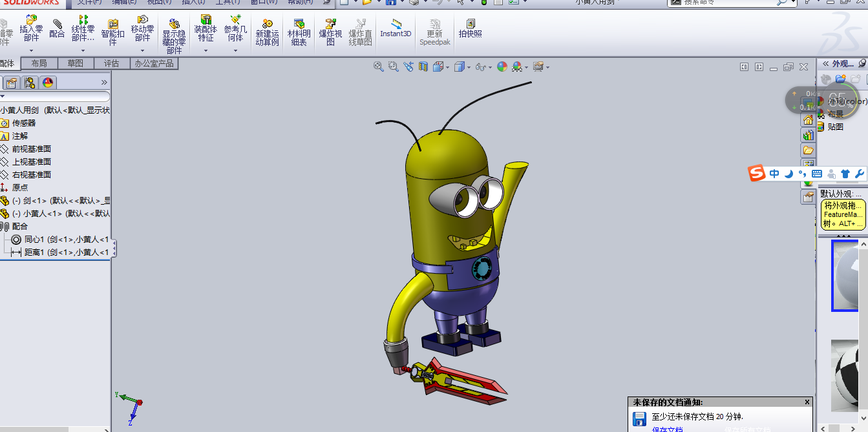The image size is (868, 432).
Task: Collapse appearances panel double chevron
Action: click(825, 63)
